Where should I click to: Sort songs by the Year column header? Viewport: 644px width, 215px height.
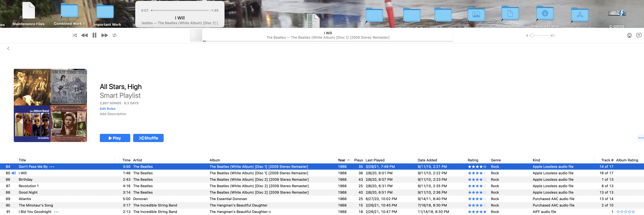point(341,160)
